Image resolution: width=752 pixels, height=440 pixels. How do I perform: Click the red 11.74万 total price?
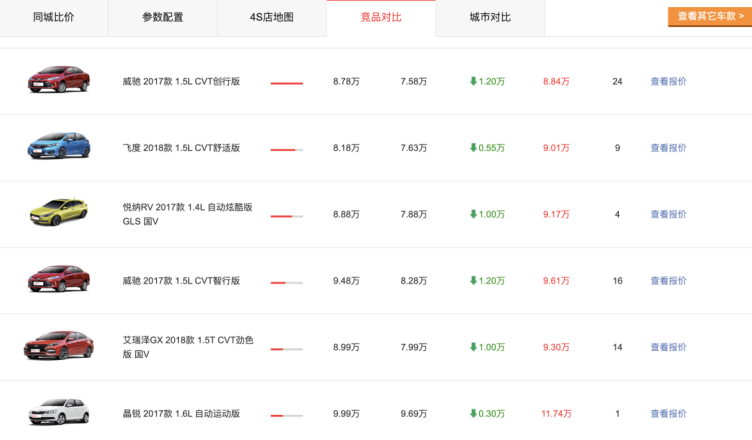(556, 414)
